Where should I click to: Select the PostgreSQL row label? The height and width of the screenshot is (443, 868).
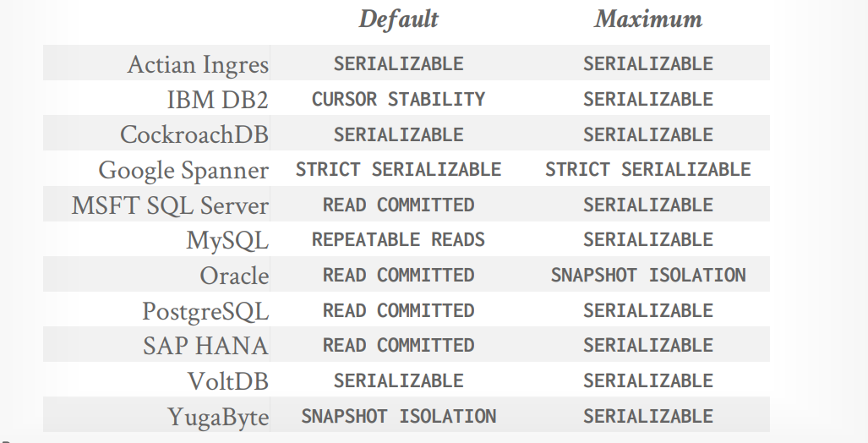(205, 311)
